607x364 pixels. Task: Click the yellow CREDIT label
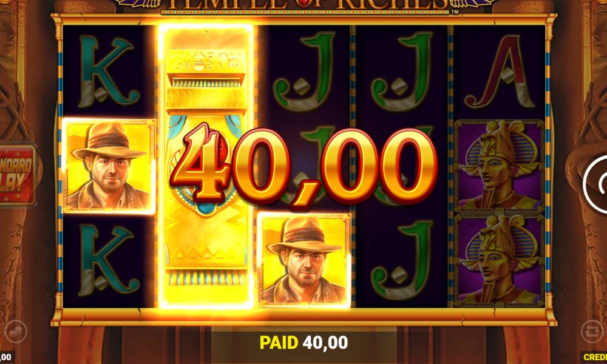tap(595, 357)
